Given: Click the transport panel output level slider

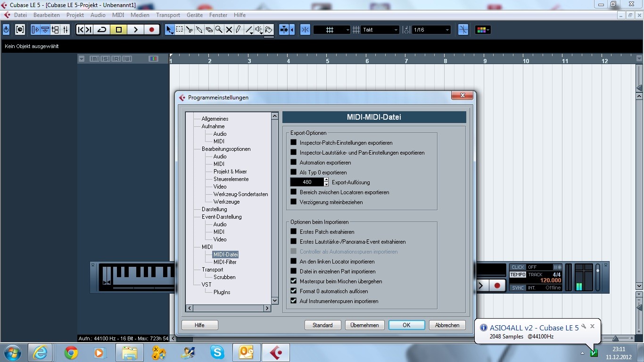Looking at the screenshot, I should 598,277.
